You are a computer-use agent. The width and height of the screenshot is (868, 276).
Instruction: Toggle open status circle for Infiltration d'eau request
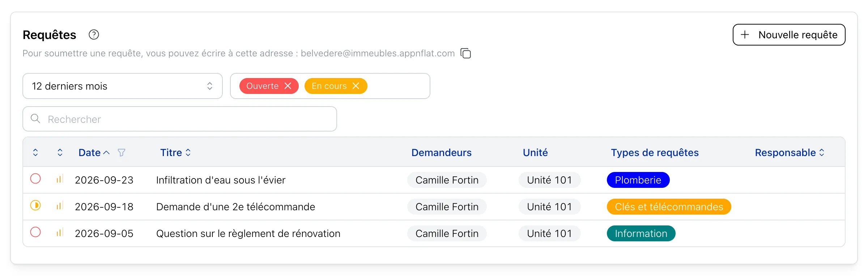[35, 178]
